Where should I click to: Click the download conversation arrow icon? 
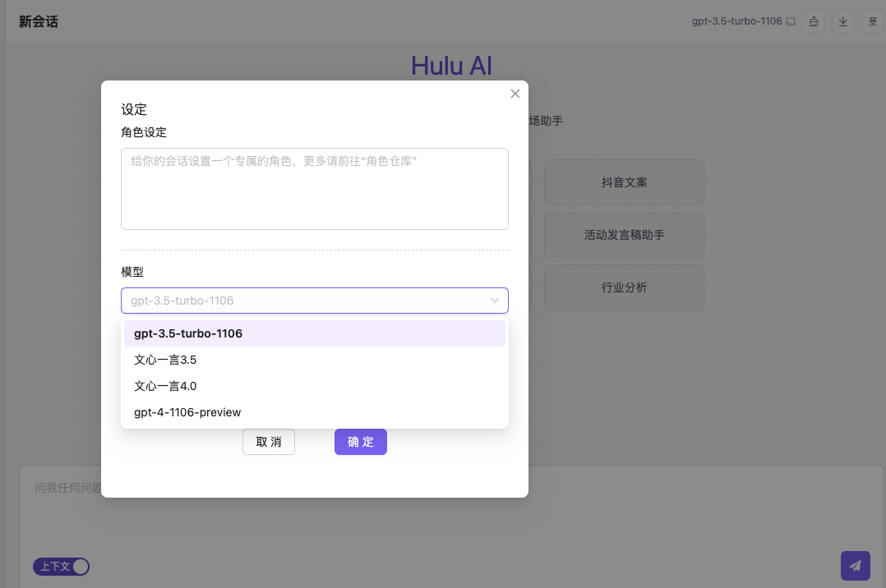click(x=843, y=21)
